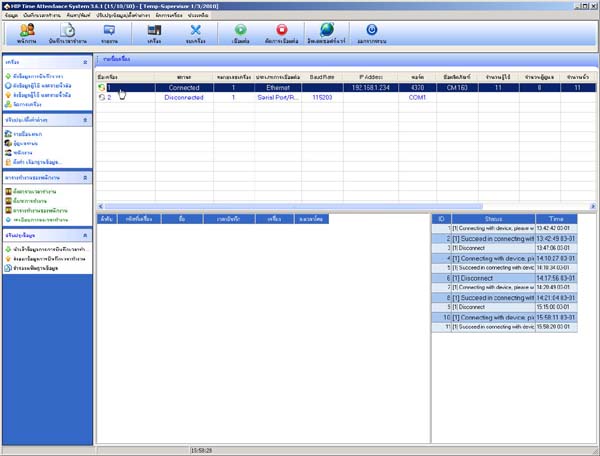Open the first menu in the menu bar
The height and width of the screenshot is (456, 600).
point(10,16)
